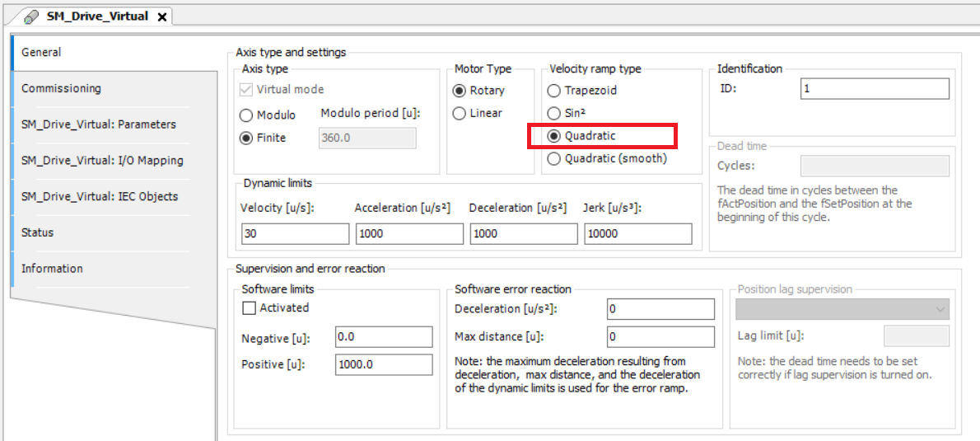The image size is (980, 441).
Task: Select Sin² velocity ramp type
Action: click(x=554, y=113)
